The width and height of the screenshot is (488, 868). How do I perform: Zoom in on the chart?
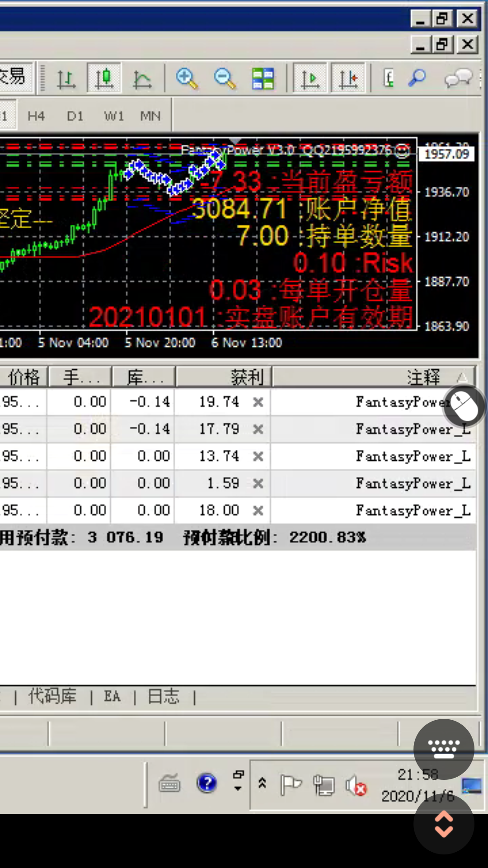coord(187,79)
